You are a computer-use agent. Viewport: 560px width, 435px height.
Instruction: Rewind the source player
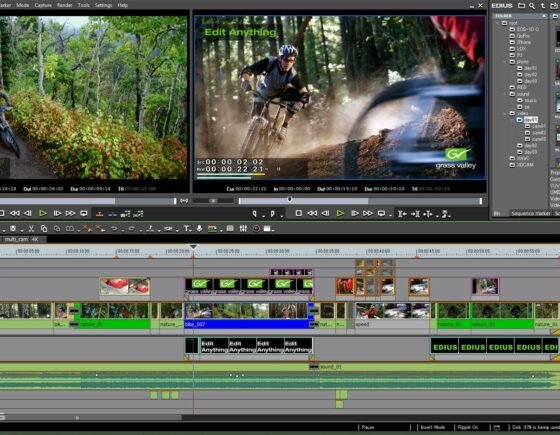(15, 213)
